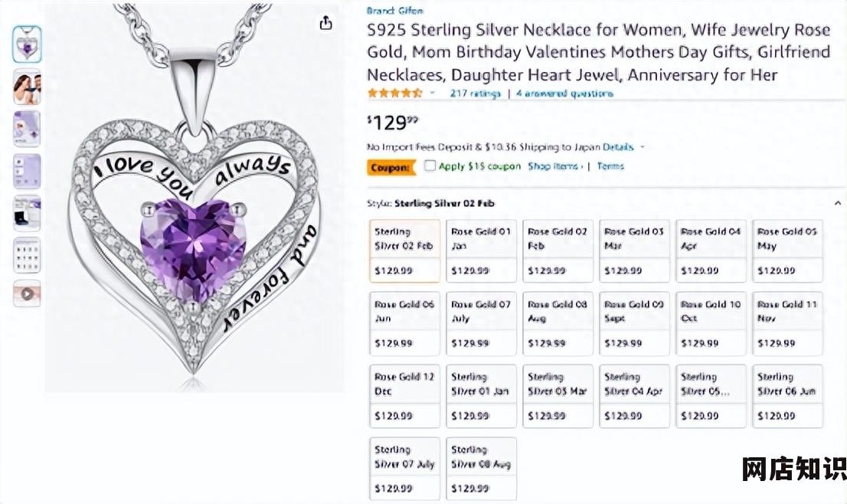
Task: Pick the Sterling Silver 03 Mar option
Action: pyautogui.click(x=558, y=395)
